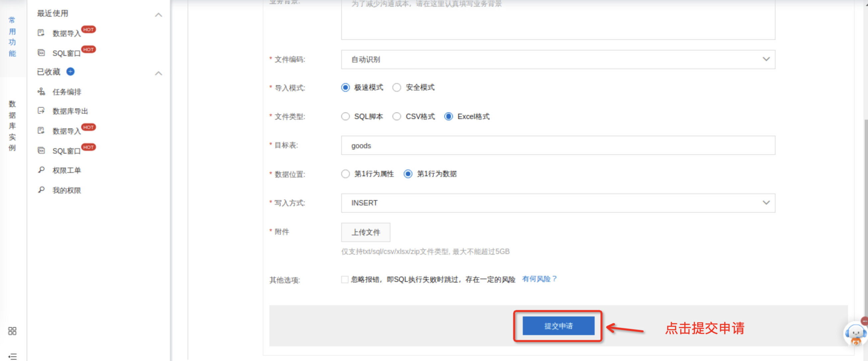Open the 写入方式 INSERT dropdown
Image resolution: width=868 pixels, height=361 pixels.
(558, 203)
